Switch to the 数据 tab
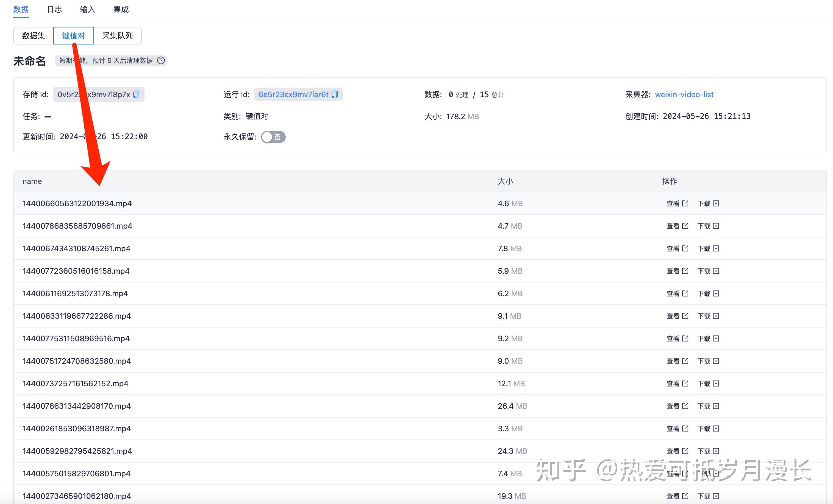This screenshot has width=833, height=504. coord(21,9)
